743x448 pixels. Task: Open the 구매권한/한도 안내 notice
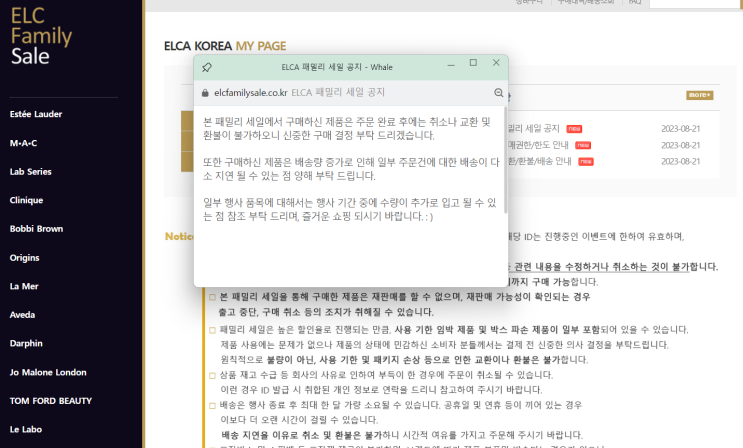pyautogui.click(x=538, y=145)
